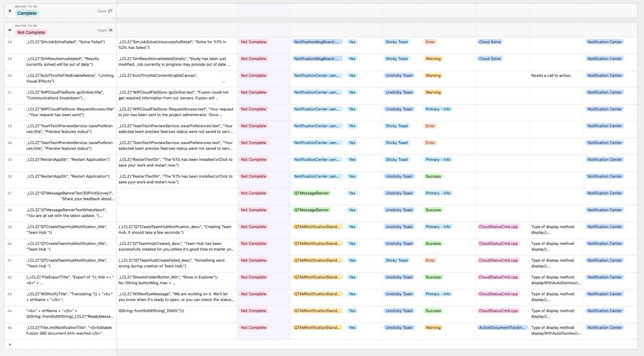Select the Cloud Solve tag in row 28

(x=490, y=42)
